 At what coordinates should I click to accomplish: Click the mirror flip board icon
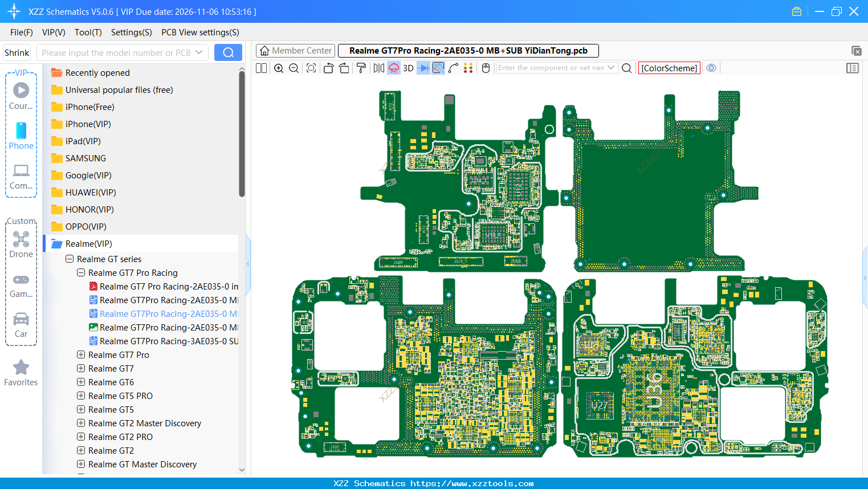tap(378, 68)
